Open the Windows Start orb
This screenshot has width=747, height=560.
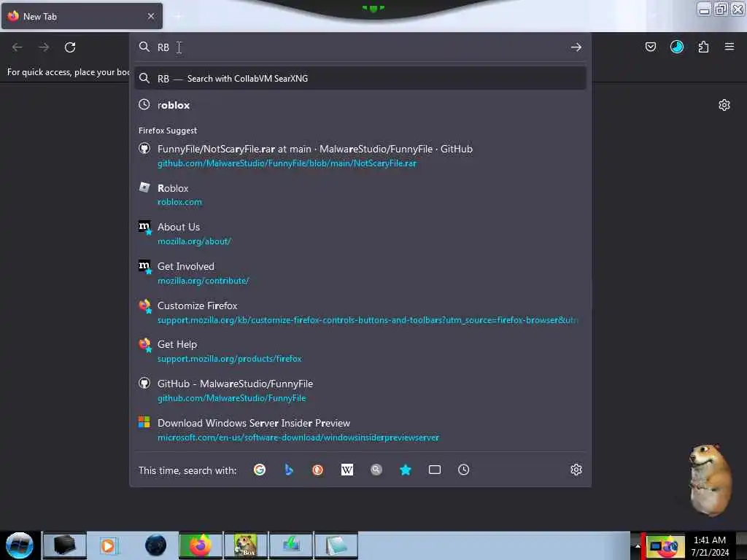coord(20,545)
